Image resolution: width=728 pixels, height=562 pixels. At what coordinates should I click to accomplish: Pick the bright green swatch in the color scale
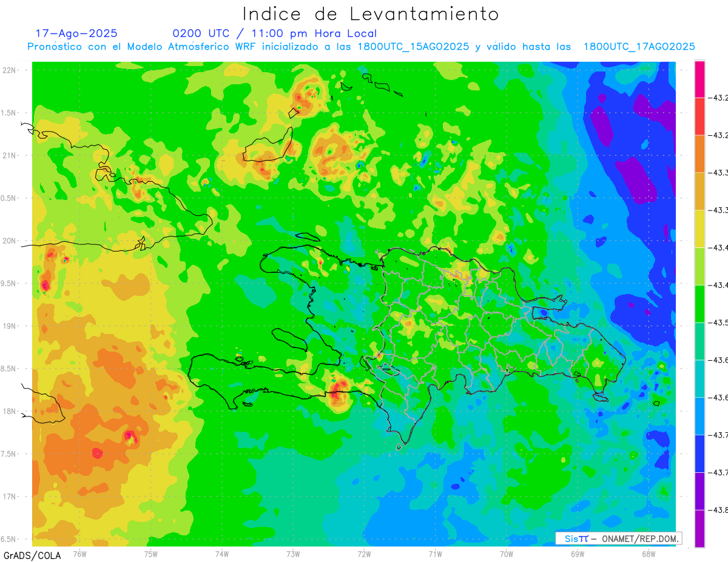(x=699, y=303)
